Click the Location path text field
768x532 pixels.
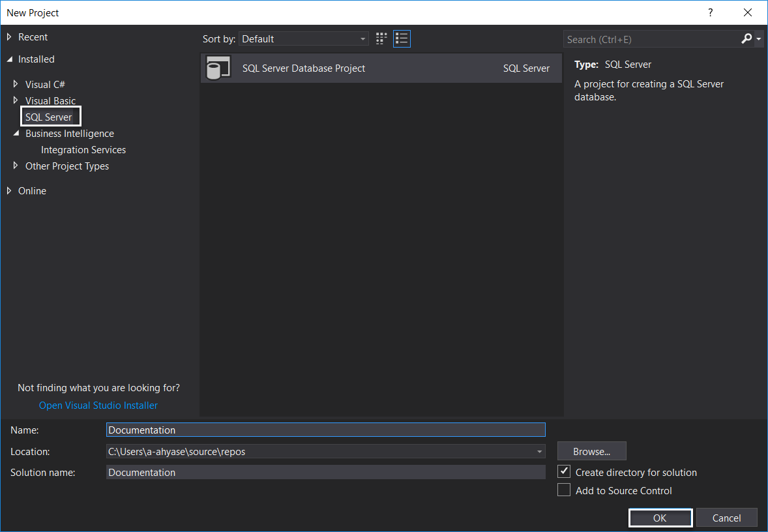pyautogui.click(x=320, y=451)
